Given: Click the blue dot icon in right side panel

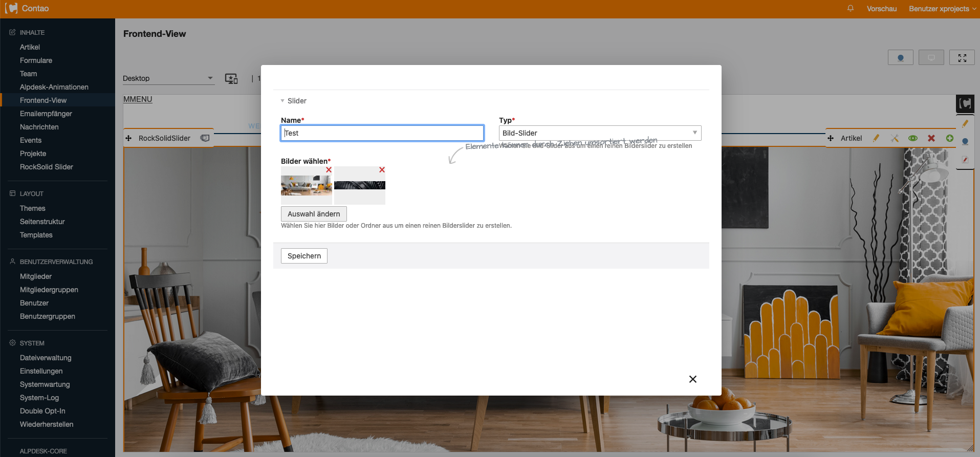Looking at the screenshot, I should (965, 142).
